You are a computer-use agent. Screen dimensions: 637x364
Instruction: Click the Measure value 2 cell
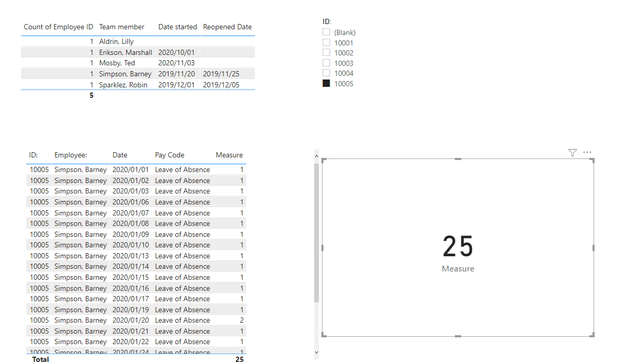(x=241, y=320)
